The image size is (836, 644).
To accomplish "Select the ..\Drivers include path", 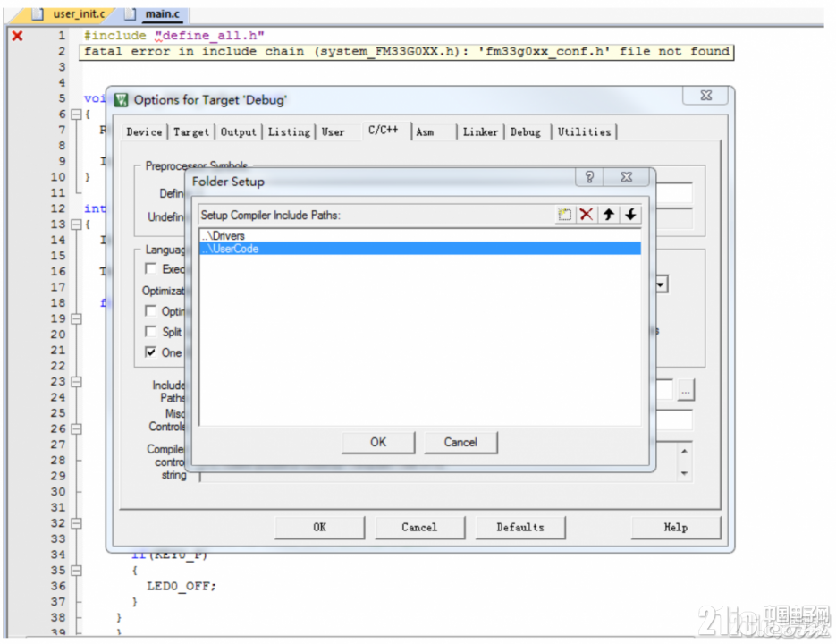I will [x=420, y=235].
